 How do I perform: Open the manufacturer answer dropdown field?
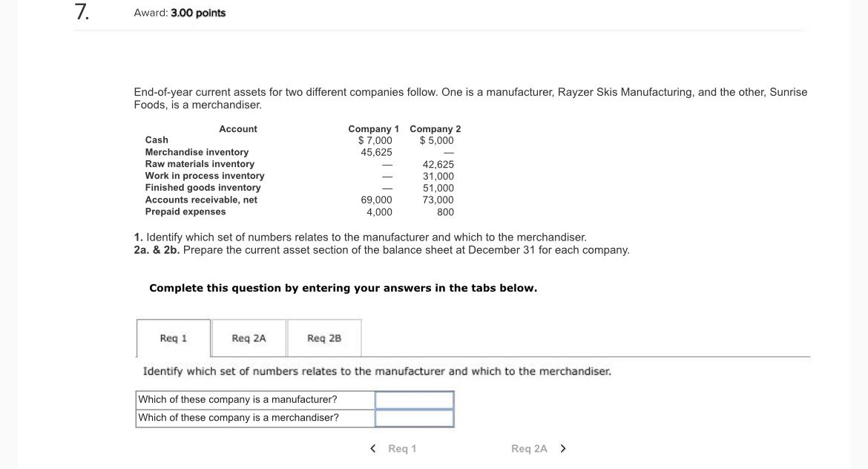pos(414,400)
